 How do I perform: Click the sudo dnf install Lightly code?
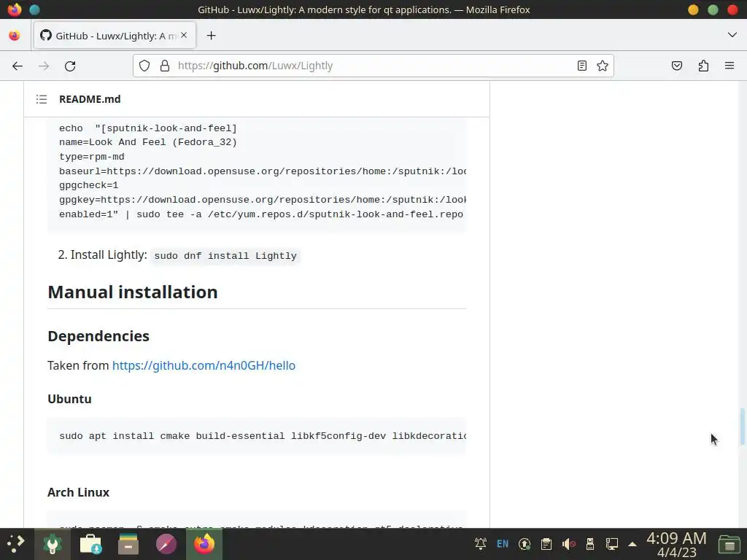point(225,256)
